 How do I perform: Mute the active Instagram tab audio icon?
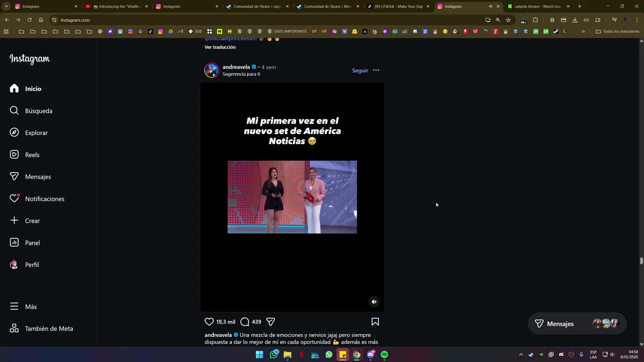(490, 7)
